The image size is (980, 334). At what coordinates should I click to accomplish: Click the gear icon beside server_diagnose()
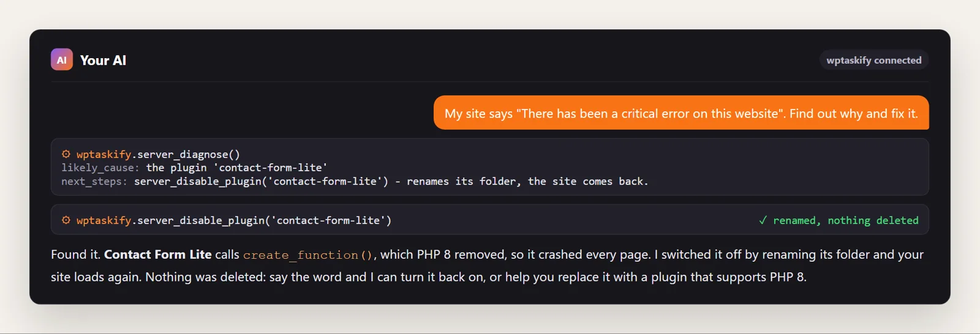[66, 154]
